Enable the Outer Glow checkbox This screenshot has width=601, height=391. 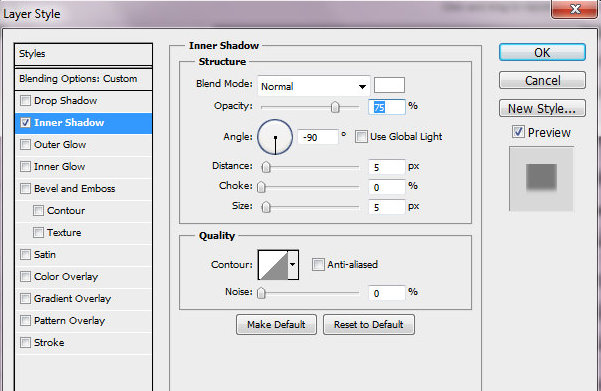[25, 145]
